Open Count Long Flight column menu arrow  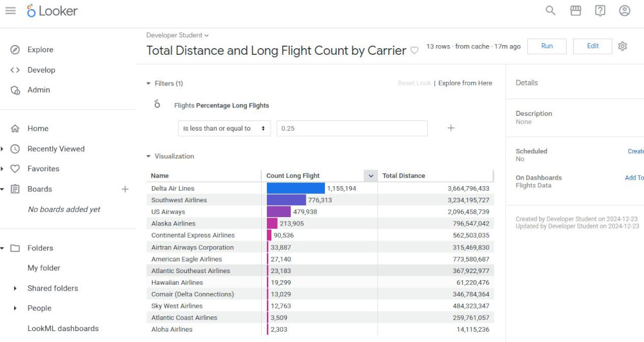pos(371,176)
